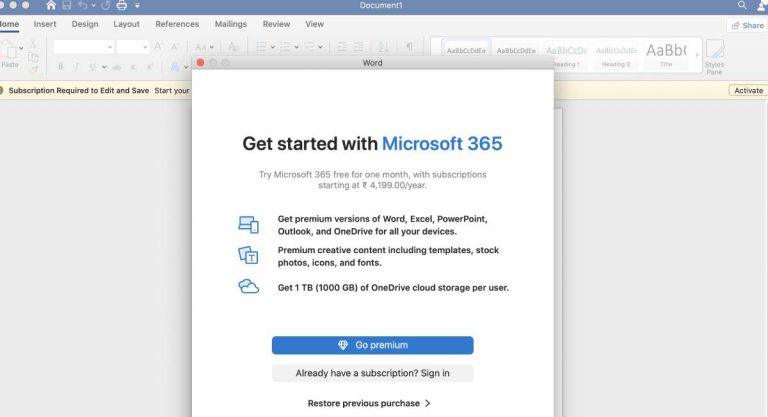Click the Clear Formatting icon
Screen dimensions: 768x417
click(233, 47)
